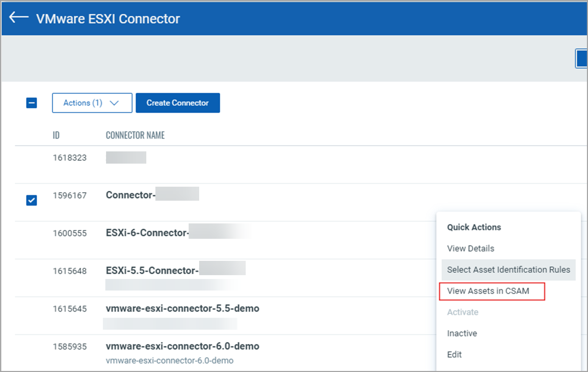Select Inactive in Quick Actions menu
Viewport: 588px width, 372px height.
point(462,334)
